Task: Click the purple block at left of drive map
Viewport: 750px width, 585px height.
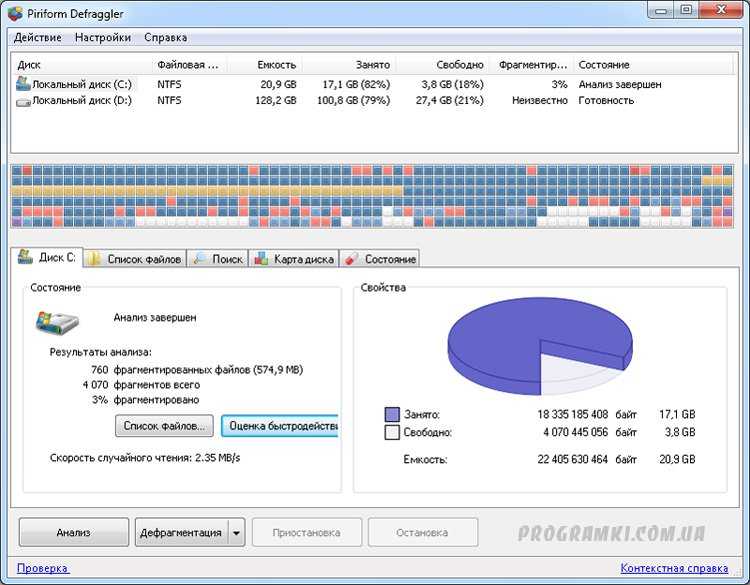Action: [17, 222]
